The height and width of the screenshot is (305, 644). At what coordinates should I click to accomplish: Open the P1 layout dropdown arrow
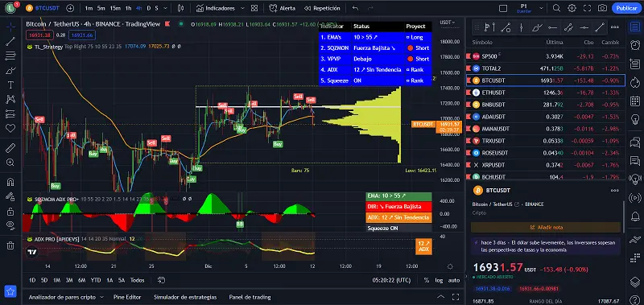[541, 8]
